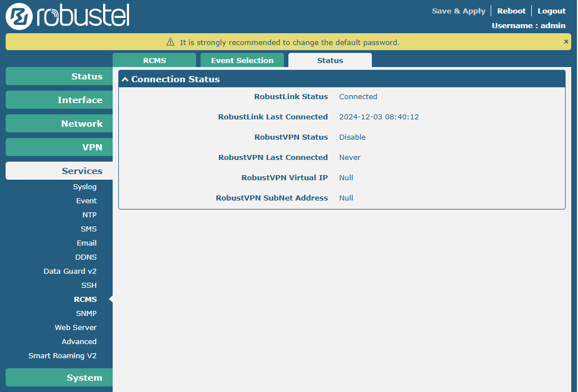Open the System sidebar menu
Image resolution: width=578 pixels, height=392 pixels.
click(x=59, y=377)
